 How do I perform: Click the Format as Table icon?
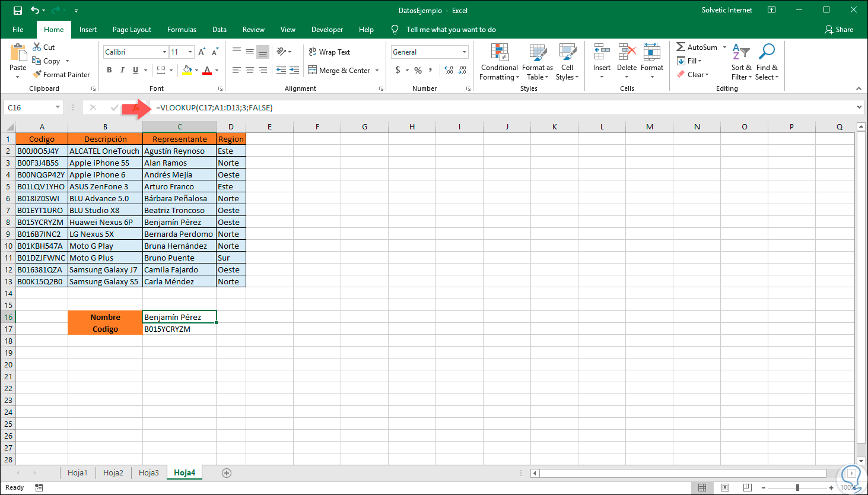click(538, 52)
